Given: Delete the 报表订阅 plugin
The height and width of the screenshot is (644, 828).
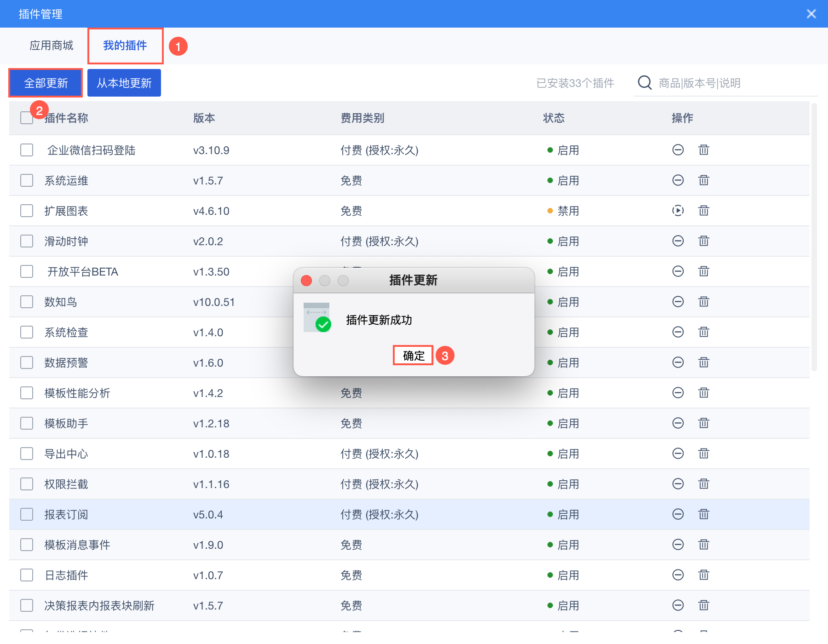Looking at the screenshot, I should pos(704,514).
